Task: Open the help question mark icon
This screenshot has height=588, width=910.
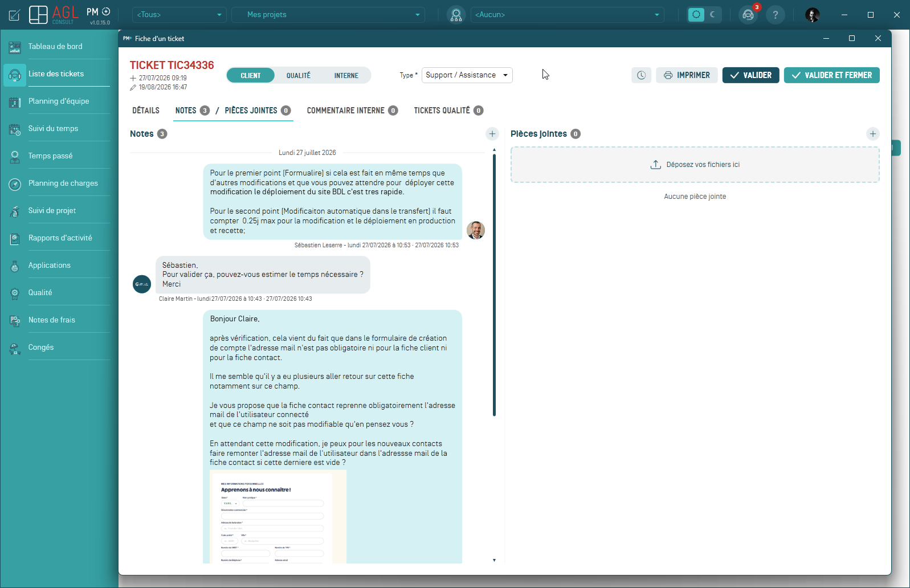Action: (x=775, y=15)
